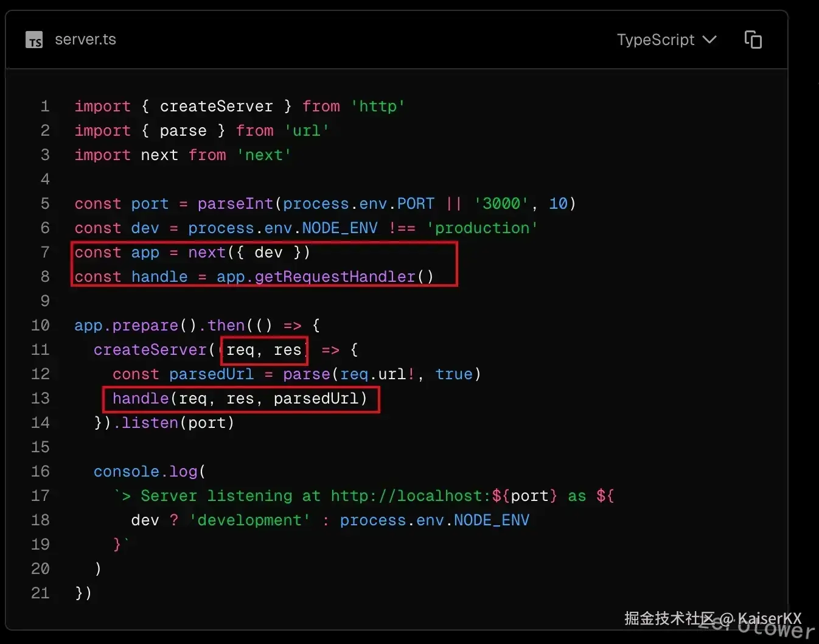Viewport: 819px width, 644px height.
Task: Open the TypeScript language dropdown
Action: [666, 40]
